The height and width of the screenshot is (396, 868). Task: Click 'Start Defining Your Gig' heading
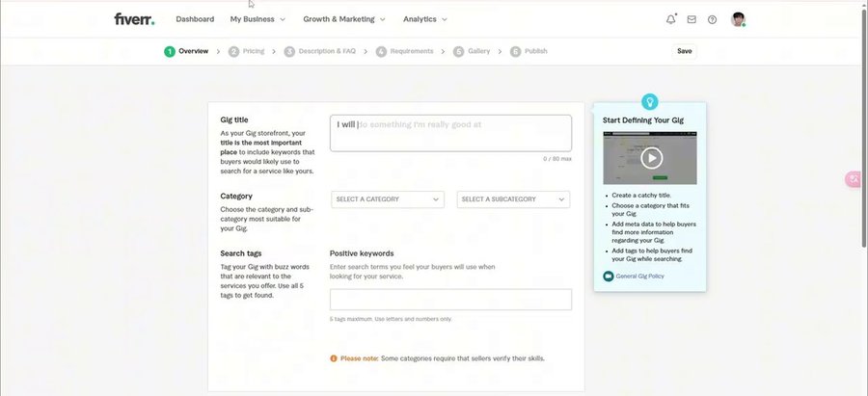pyautogui.click(x=643, y=120)
